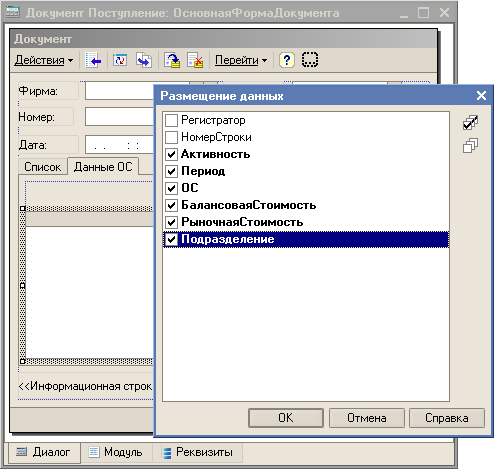
Task: Maximize the Документ Поступление window
Action: point(423,13)
